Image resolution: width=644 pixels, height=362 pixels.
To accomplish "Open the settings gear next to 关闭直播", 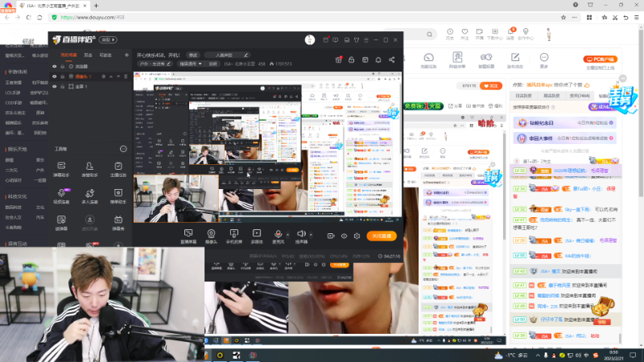I will pos(357,236).
